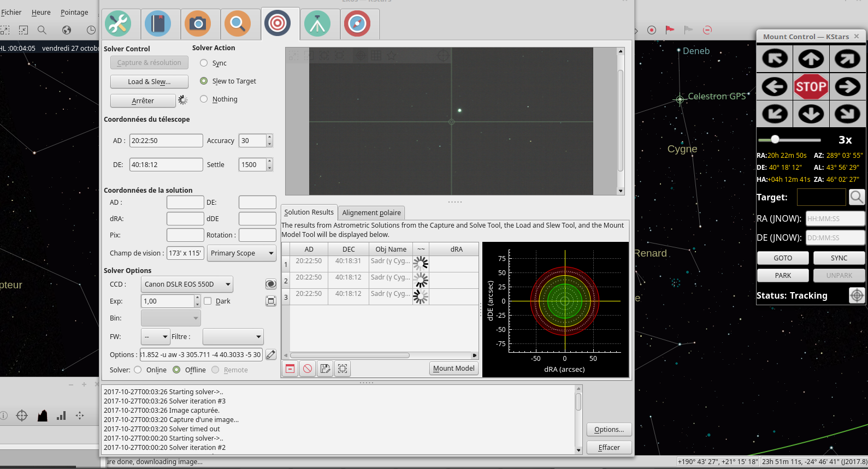Open the focus module magnifier tab
Image resolution: width=868 pixels, height=469 pixels.
point(238,24)
